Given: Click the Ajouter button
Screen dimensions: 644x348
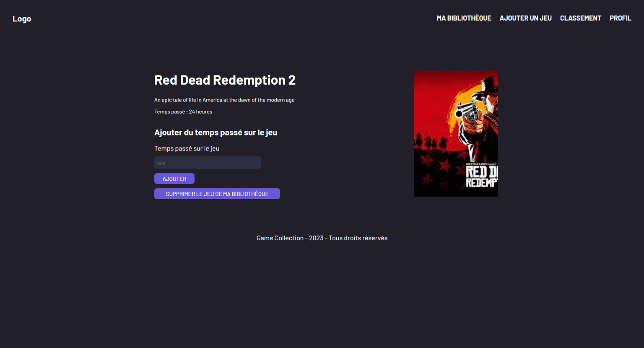Looking at the screenshot, I should [x=174, y=179].
